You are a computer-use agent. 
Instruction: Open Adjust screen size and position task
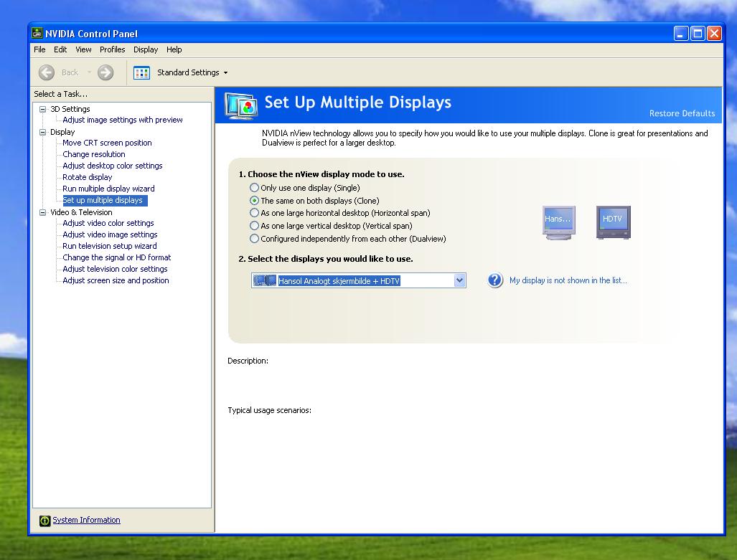click(x=116, y=280)
